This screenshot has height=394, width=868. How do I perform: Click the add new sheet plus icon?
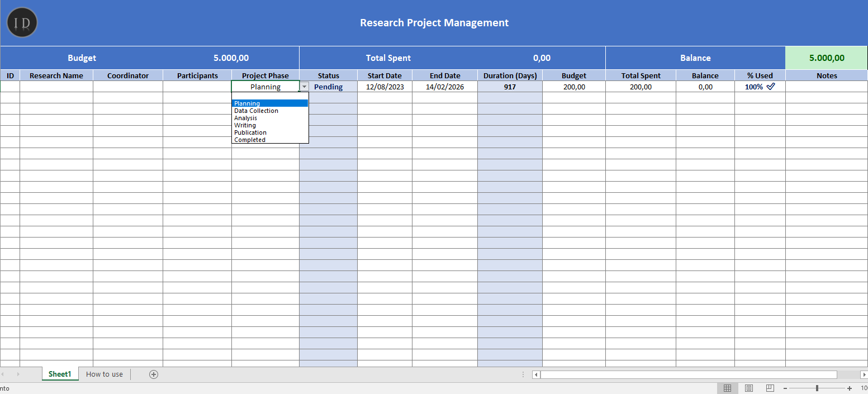[154, 374]
